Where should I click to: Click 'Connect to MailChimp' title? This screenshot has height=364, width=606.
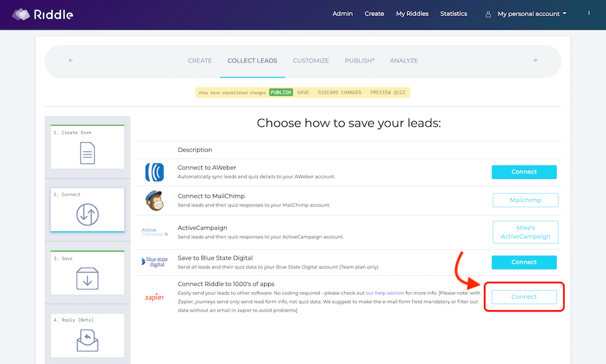[x=211, y=196]
